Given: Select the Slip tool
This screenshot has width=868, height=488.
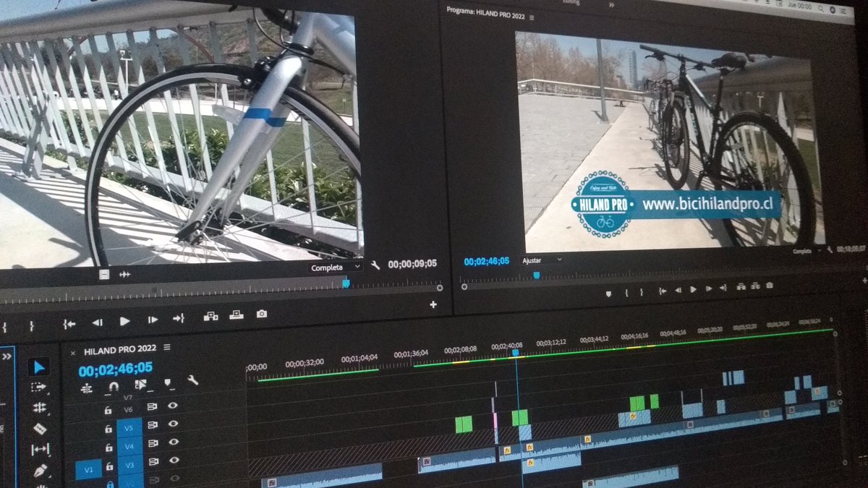Looking at the screenshot, I should (40, 450).
